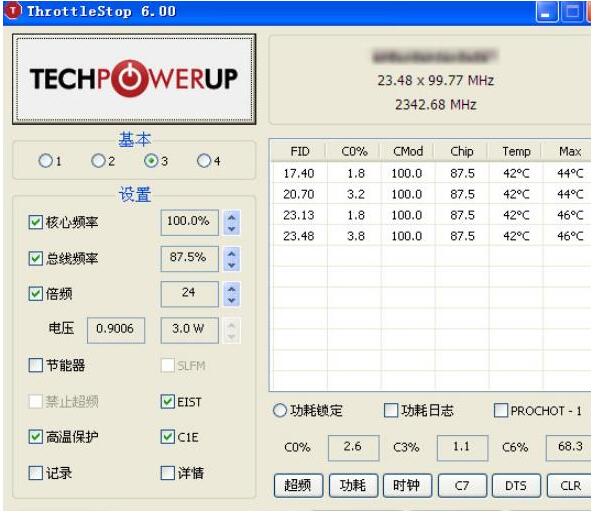Select the table row with FID 23.13

pos(431,215)
